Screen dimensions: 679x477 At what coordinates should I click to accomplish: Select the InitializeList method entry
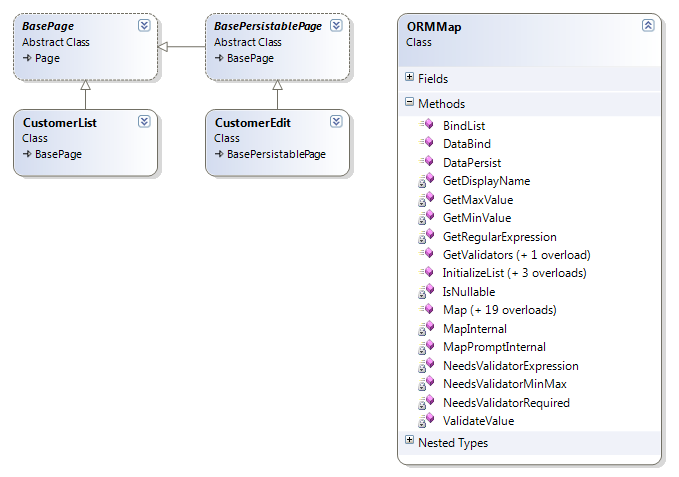coord(514,273)
